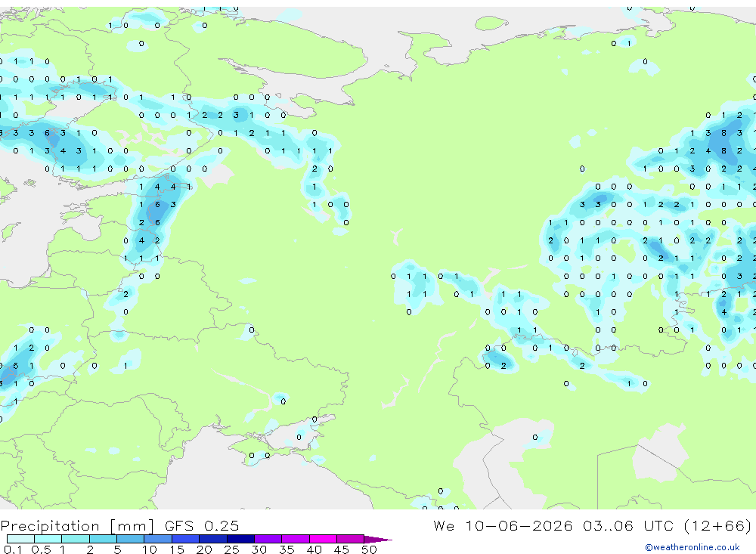
Task: Click the '40' legend scale label
Action: point(314,549)
